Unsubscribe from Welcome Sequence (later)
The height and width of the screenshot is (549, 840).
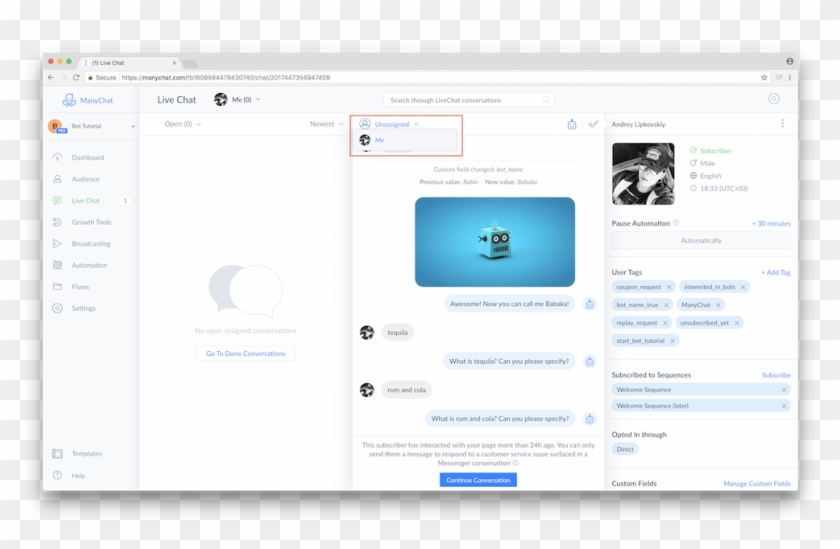[x=783, y=406]
